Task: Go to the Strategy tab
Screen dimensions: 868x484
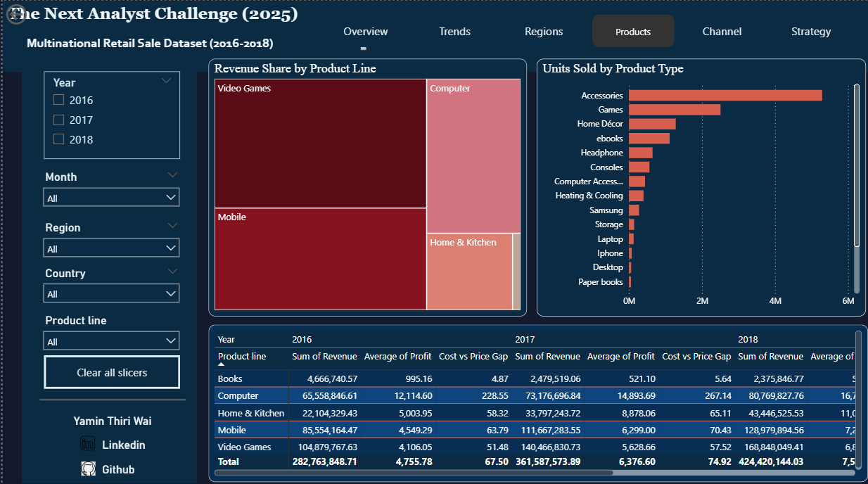Action: [810, 32]
